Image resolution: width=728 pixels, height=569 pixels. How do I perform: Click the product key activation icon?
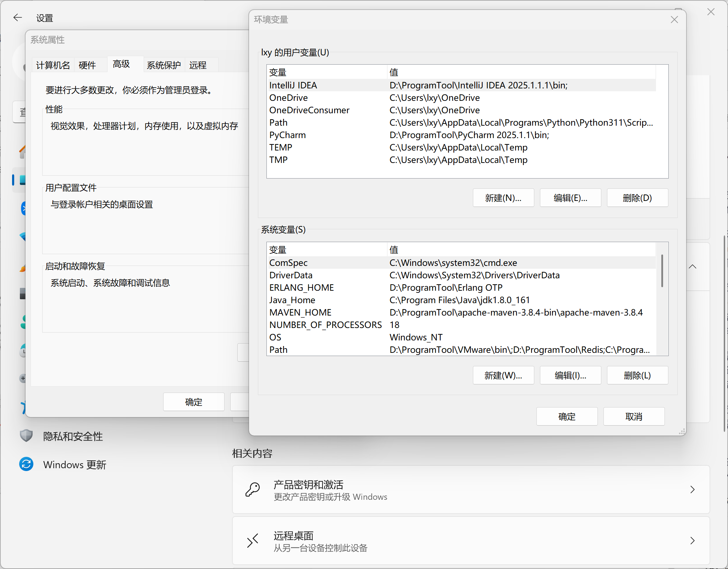click(253, 489)
